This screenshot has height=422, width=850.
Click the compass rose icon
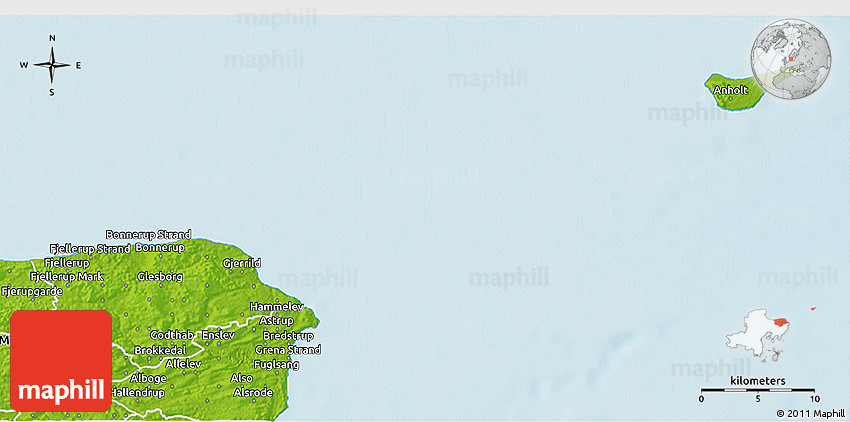[x=52, y=66]
